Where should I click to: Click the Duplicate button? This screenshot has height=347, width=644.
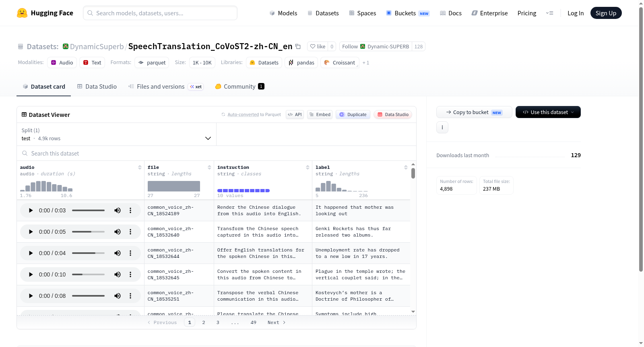(x=353, y=114)
